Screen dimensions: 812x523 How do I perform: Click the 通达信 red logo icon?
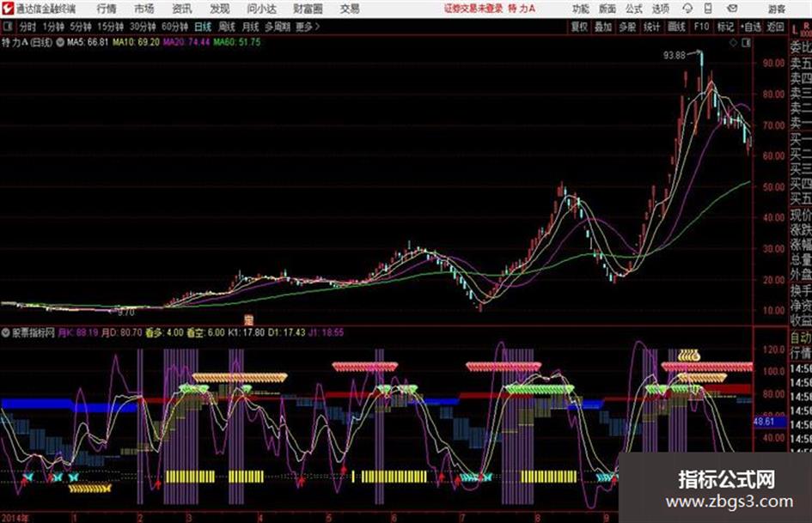pos(7,9)
